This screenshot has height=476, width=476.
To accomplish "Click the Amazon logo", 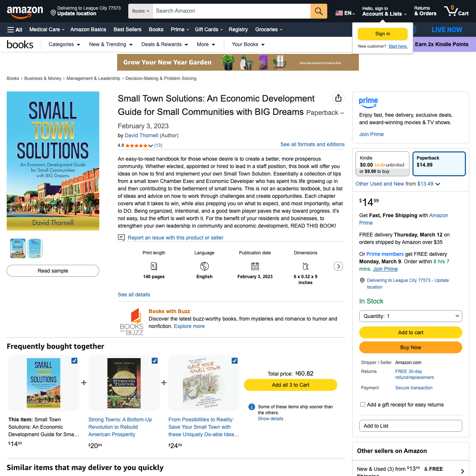I will pyautogui.click(x=25, y=11).
